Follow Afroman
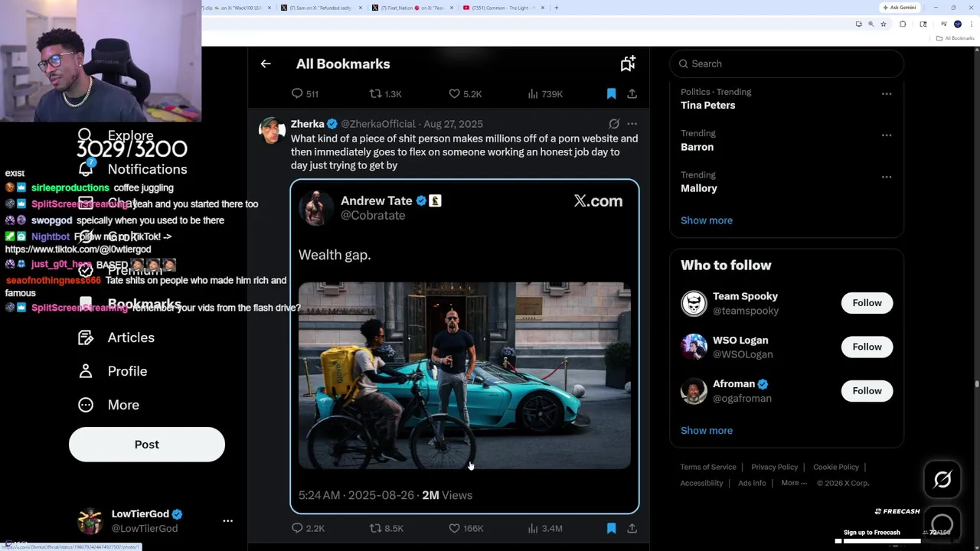This screenshot has height=551, width=980. 867,391
